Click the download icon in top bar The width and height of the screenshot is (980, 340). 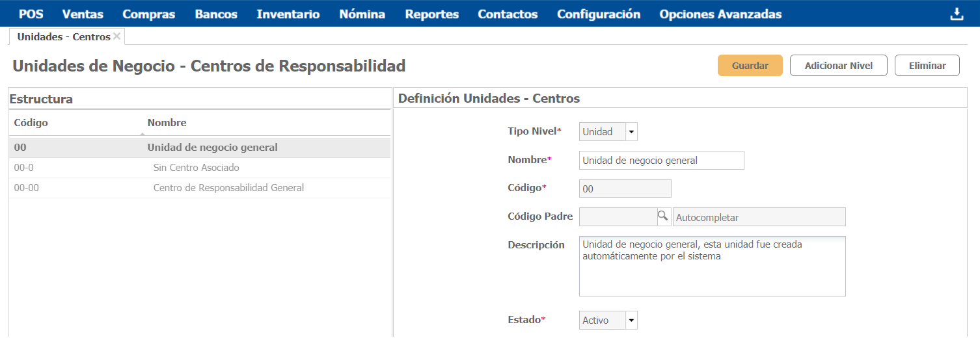[x=956, y=14]
